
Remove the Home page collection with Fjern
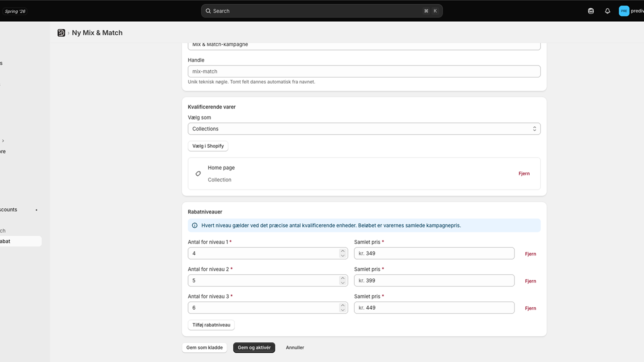point(524,174)
